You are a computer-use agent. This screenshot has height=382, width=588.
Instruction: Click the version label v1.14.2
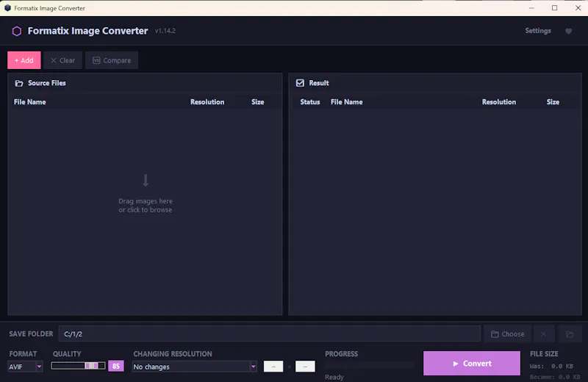[x=165, y=31]
